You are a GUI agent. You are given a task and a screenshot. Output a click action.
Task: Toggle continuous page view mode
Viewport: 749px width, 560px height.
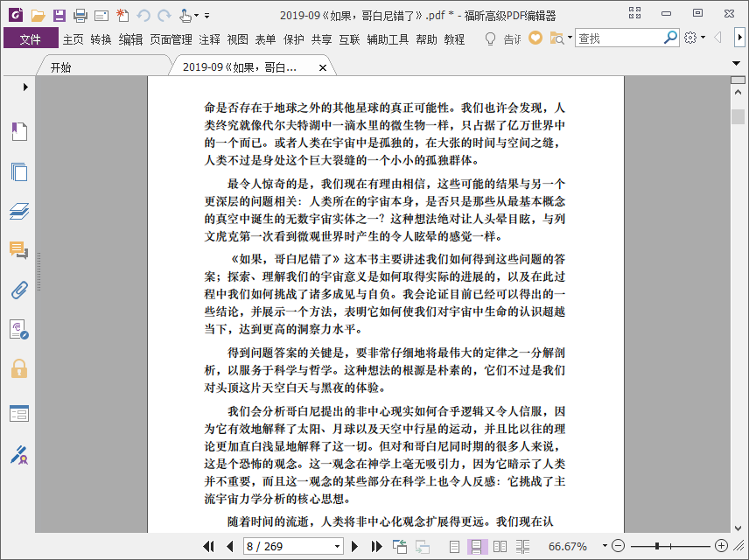(x=477, y=546)
